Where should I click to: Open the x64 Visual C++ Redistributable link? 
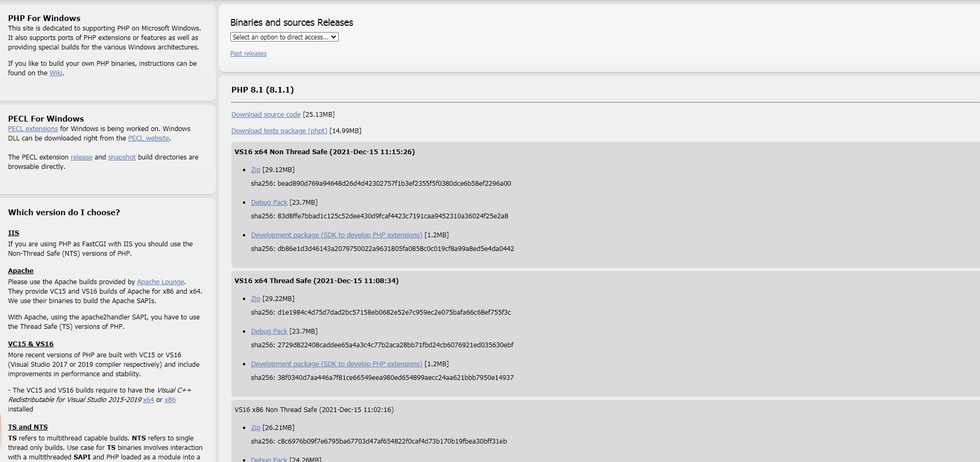point(148,400)
